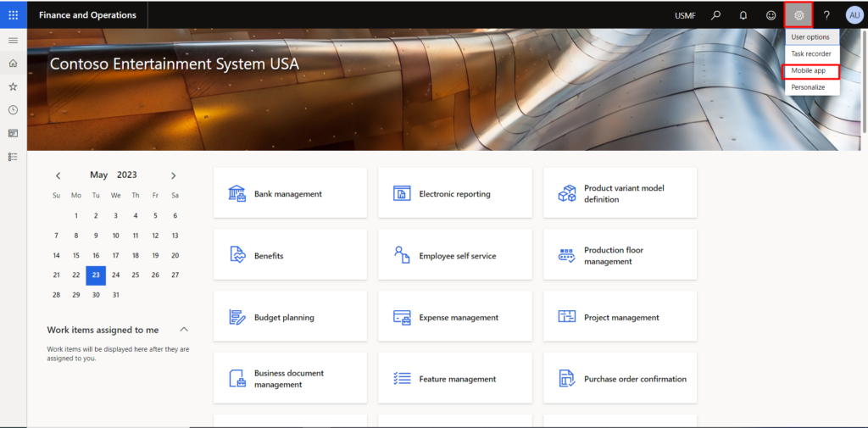Select May 23 in the calendar
This screenshot has height=428, width=868.
[x=96, y=275]
